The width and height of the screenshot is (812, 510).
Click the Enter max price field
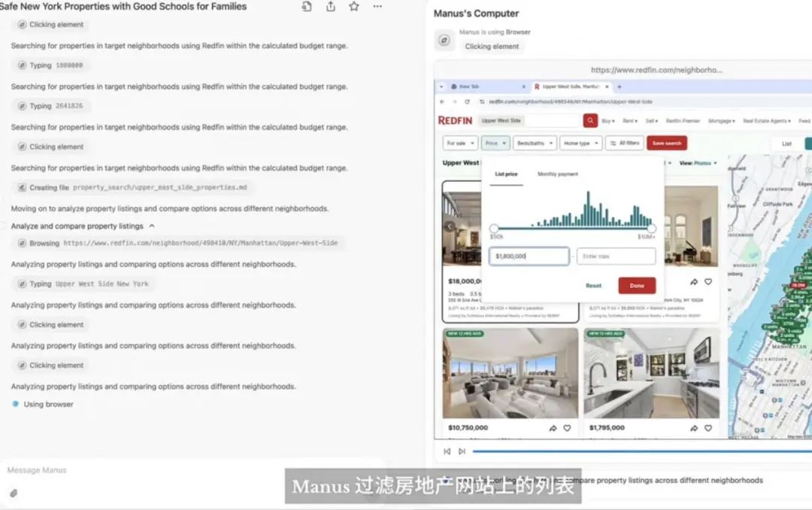pos(616,256)
